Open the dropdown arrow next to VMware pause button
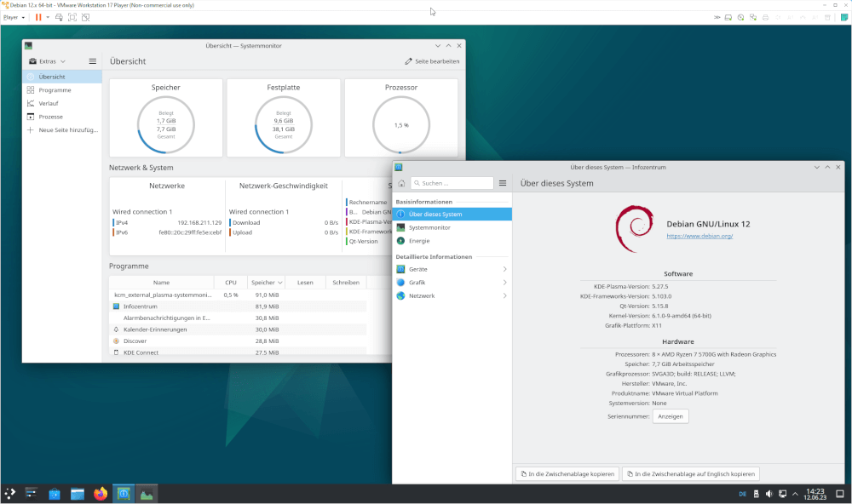The height and width of the screenshot is (504, 852). point(48,17)
